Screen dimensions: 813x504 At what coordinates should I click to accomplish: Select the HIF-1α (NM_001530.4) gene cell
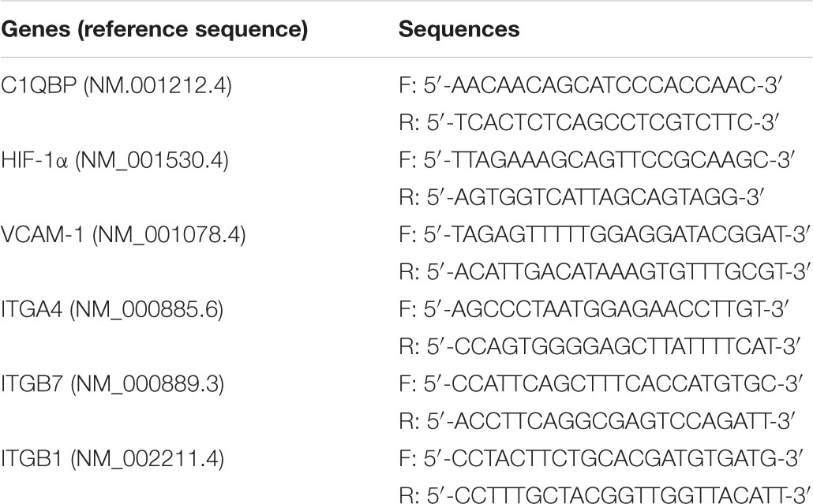coord(114,161)
